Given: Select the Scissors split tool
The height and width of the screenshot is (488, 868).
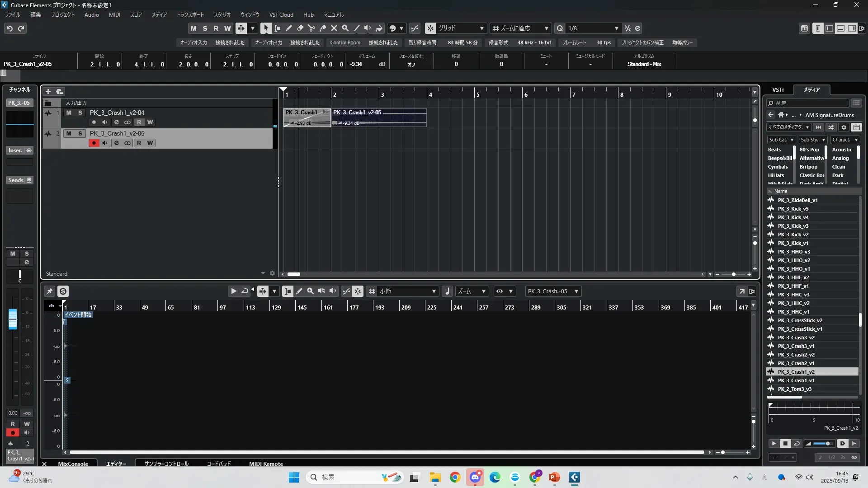Looking at the screenshot, I should click(x=311, y=28).
